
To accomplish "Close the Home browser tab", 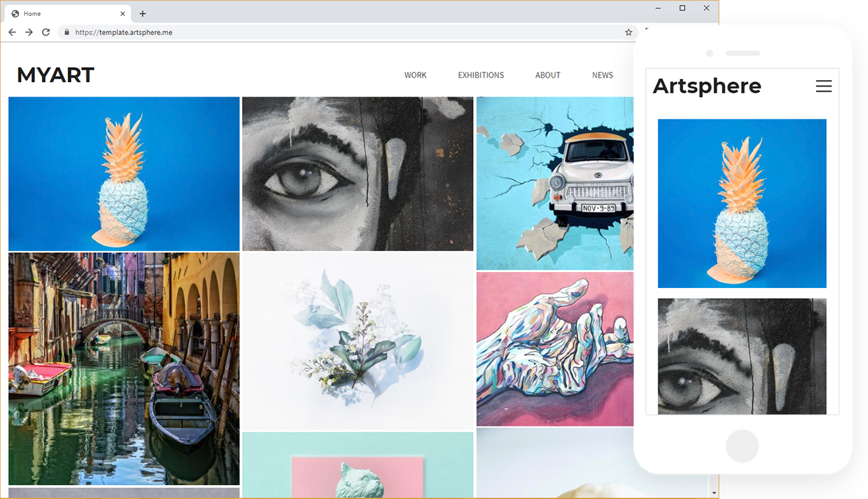I will tap(123, 13).
